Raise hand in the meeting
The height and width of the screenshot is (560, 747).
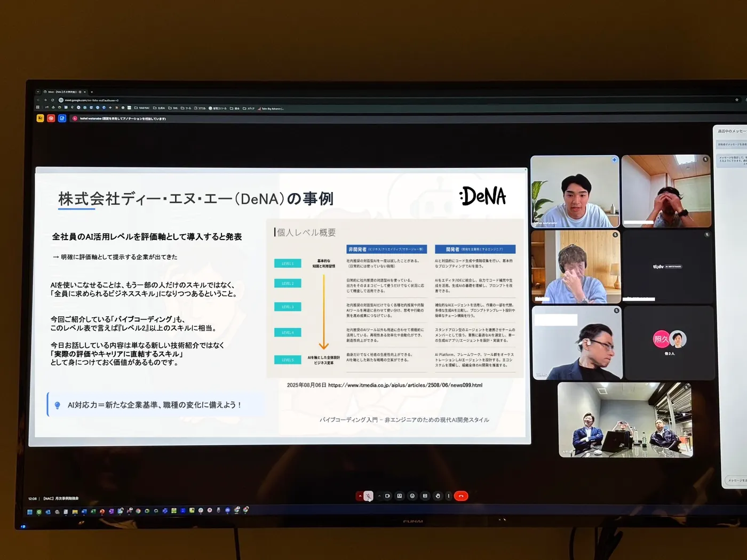(x=438, y=496)
